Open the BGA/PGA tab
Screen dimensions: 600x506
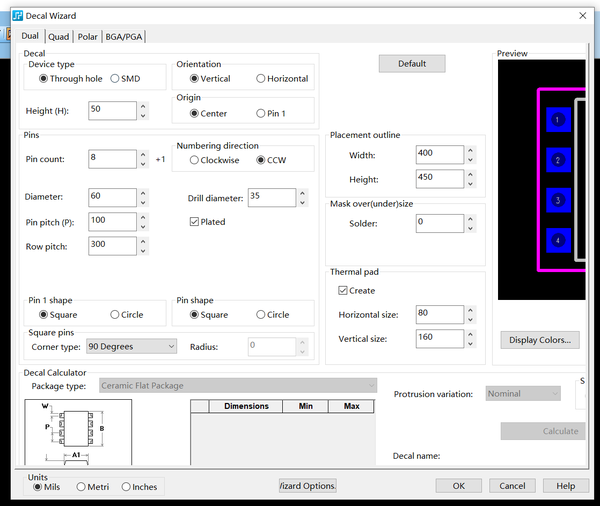pyautogui.click(x=124, y=37)
